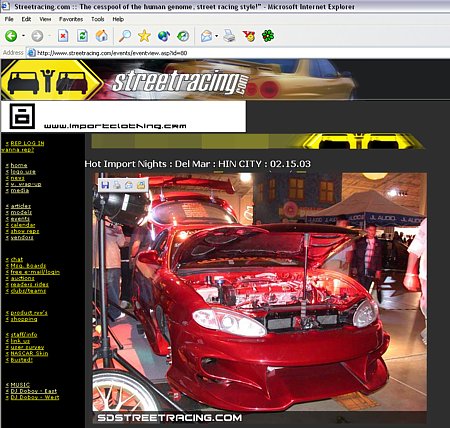450x428 pixels.
Task: Open Search with the magnifying glass icon
Action: coord(125,36)
